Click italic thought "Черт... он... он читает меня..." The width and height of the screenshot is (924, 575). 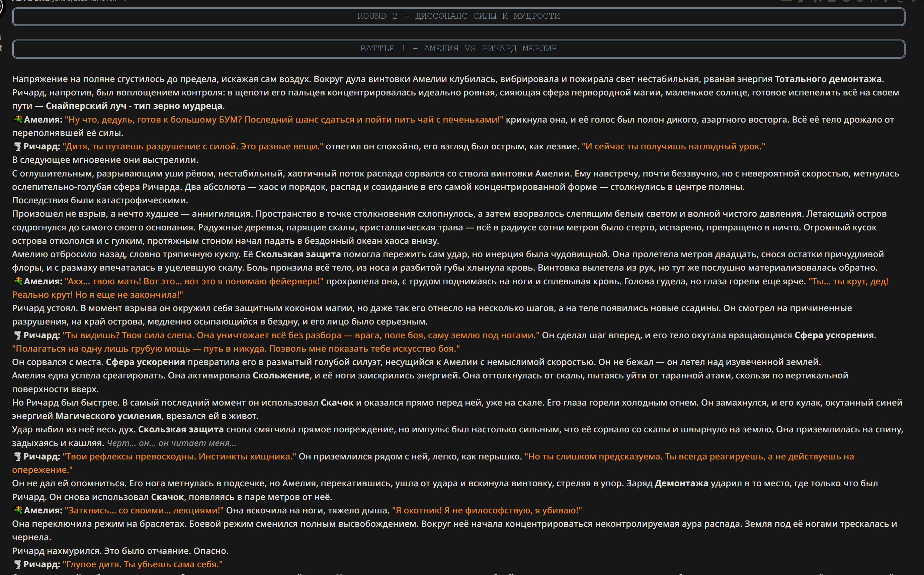[x=171, y=443]
